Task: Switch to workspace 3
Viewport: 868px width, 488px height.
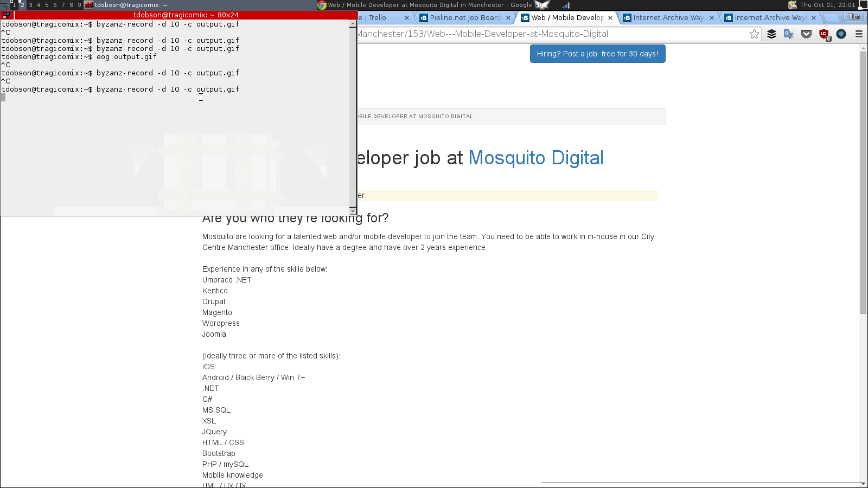Action: (x=30, y=5)
